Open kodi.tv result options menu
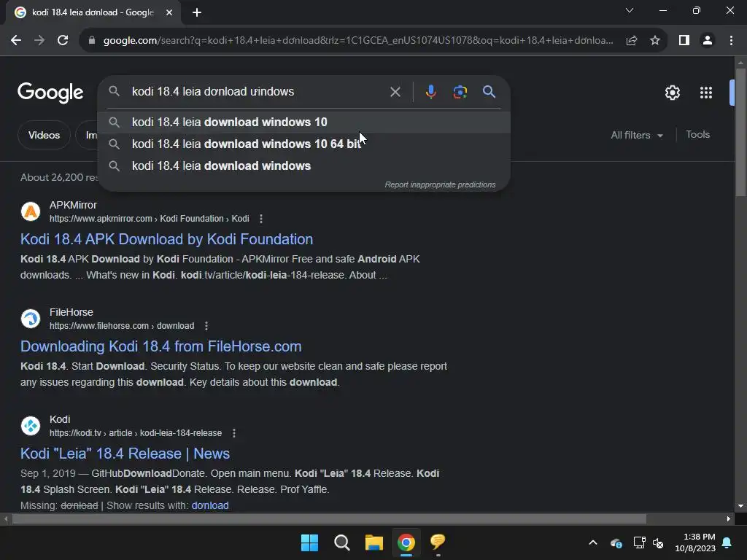Screen dimensions: 747x560 [x=233, y=433]
